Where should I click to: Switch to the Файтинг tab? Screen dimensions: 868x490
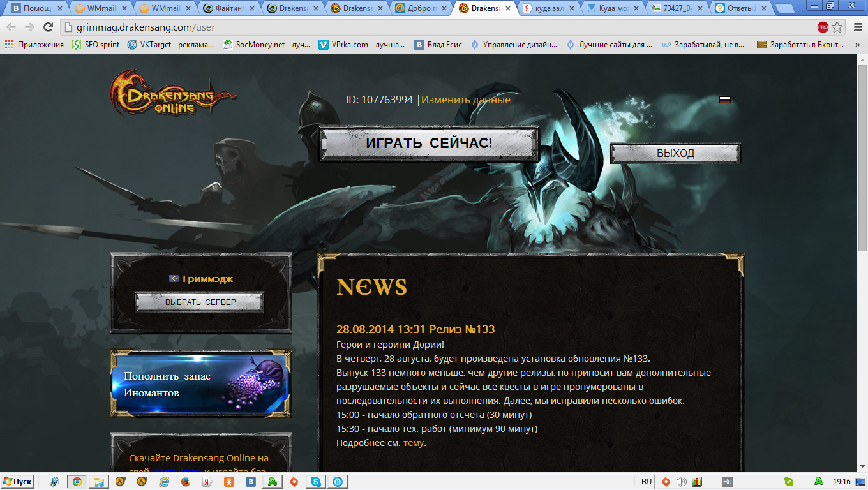[x=228, y=8]
